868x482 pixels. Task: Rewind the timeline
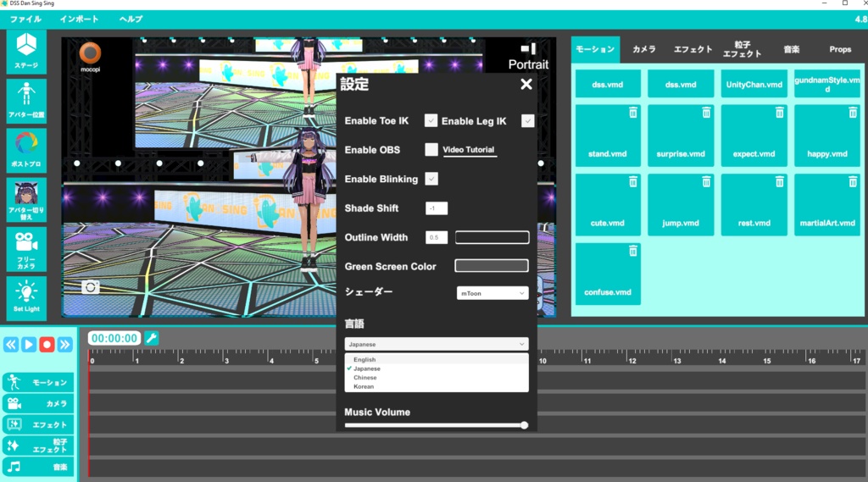tap(11, 345)
